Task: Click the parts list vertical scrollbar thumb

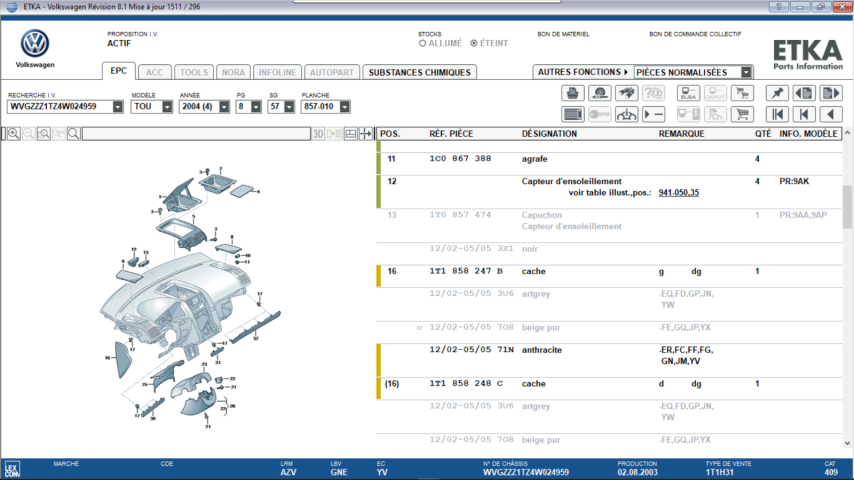Action: click(847, 207)
